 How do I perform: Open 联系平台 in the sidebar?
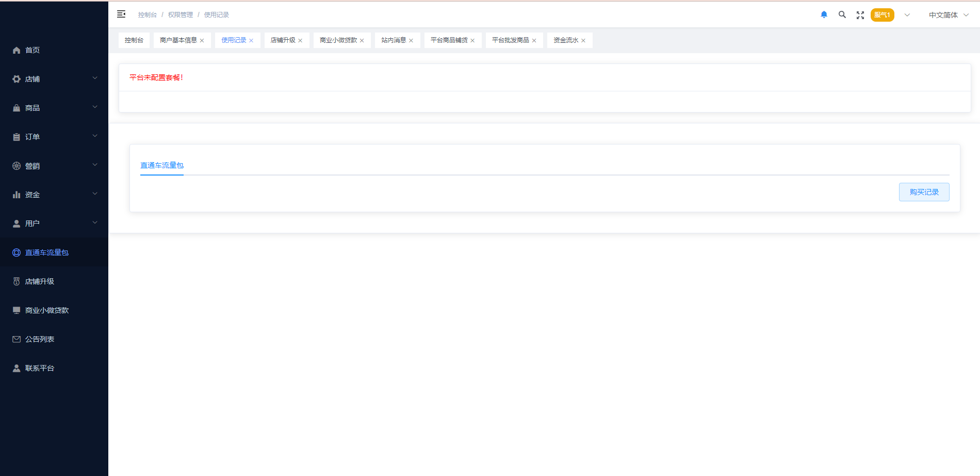pyautogui.click(x=40, y=368)
